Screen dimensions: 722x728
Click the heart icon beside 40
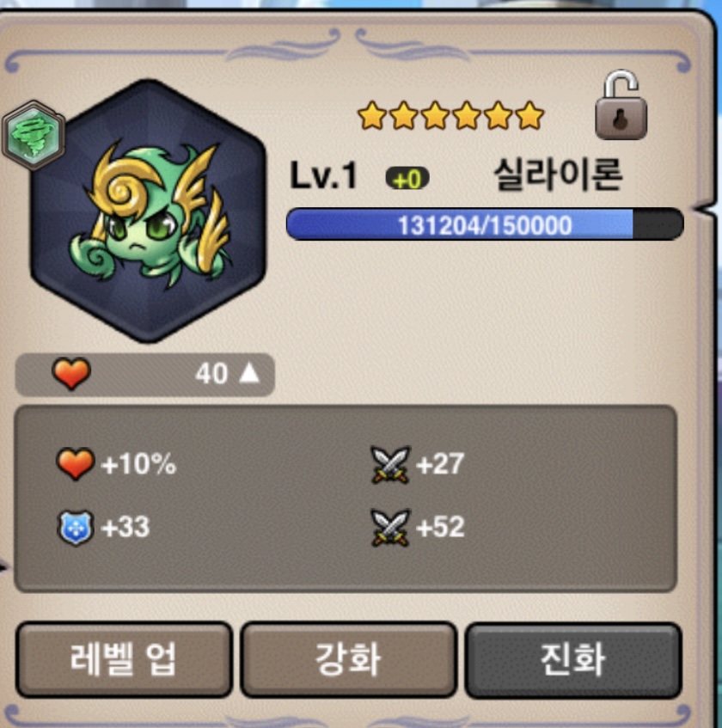coord(71,373)
